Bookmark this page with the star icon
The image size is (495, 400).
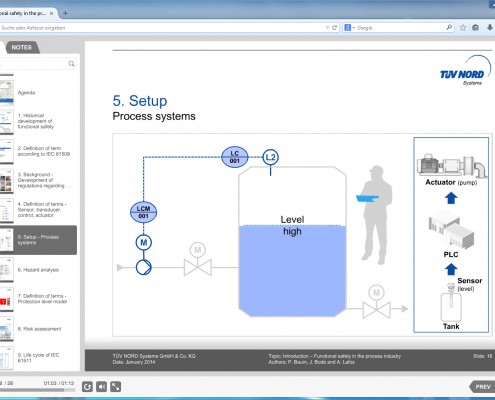(x=463, y=28)
